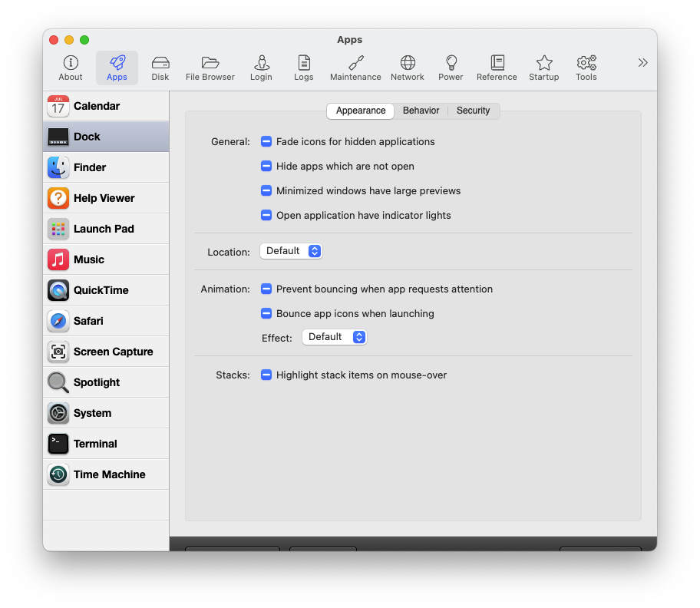Select the Apps rocket toolbar icon

coord(117,68)
